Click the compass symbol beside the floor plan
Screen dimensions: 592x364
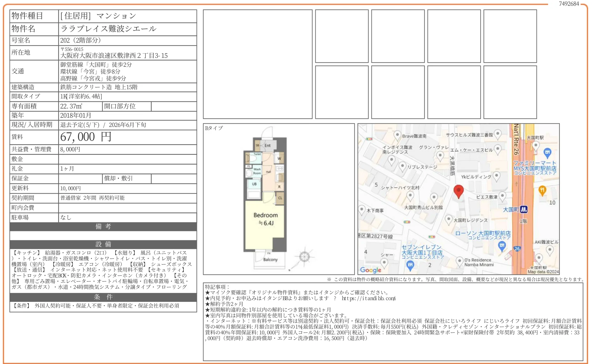(x=304, y=256)
